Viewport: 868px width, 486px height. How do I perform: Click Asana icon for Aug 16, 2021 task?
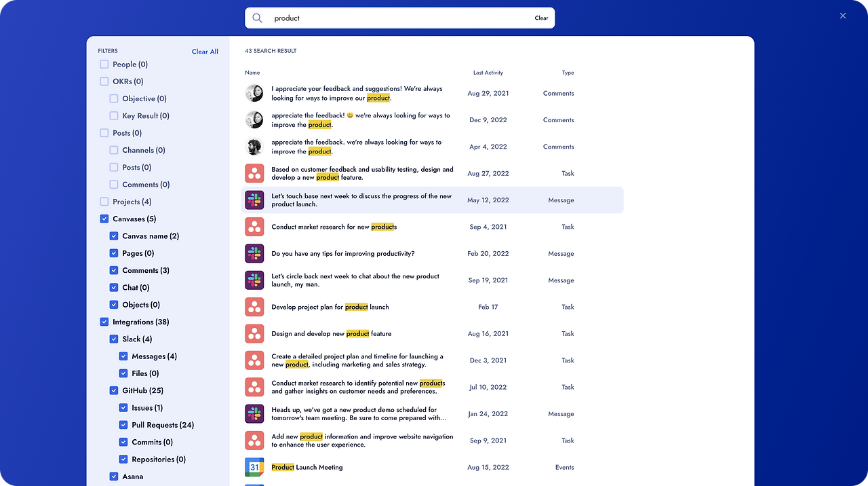[x=254, y=333]
